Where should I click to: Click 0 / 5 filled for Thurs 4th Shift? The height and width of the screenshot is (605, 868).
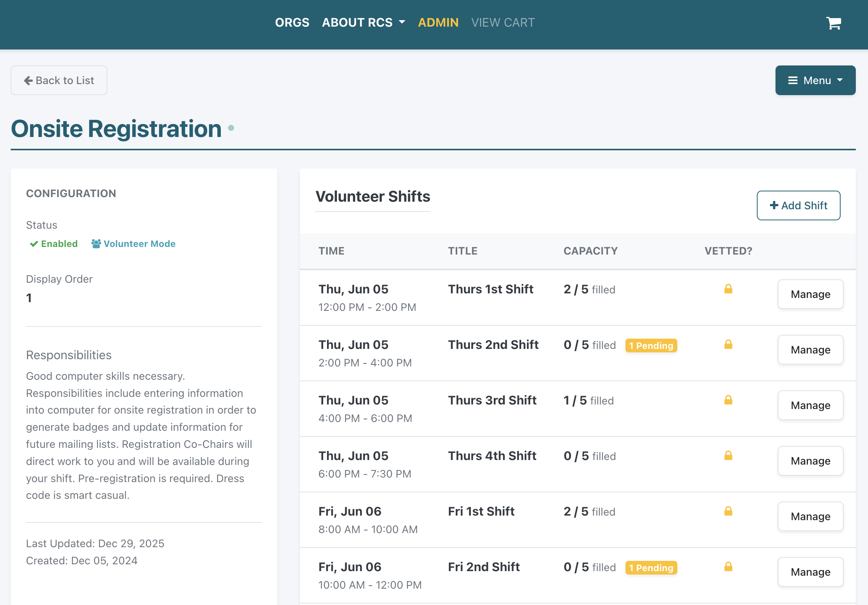tap(590, 456)
